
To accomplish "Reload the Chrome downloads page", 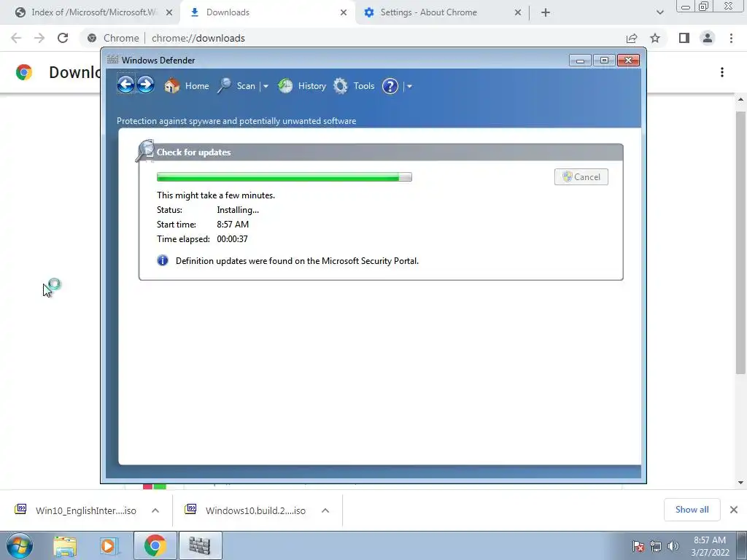I will pos(63,38).
